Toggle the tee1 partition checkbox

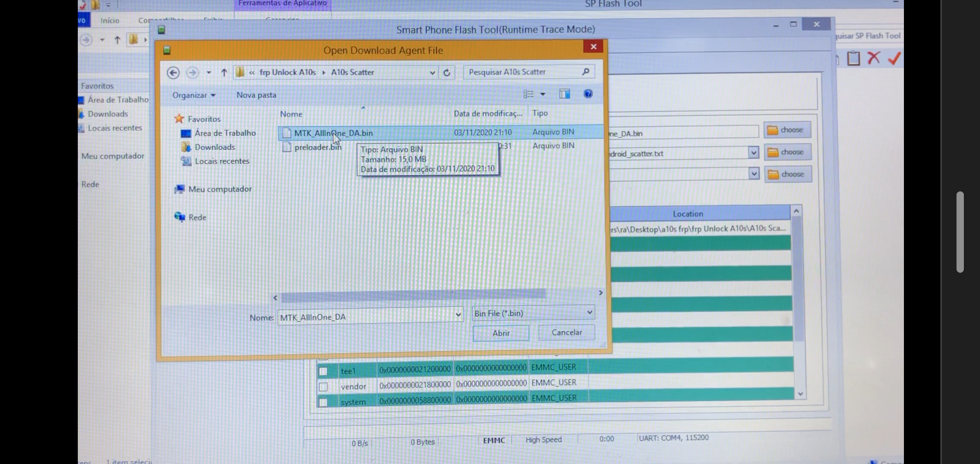323,371
